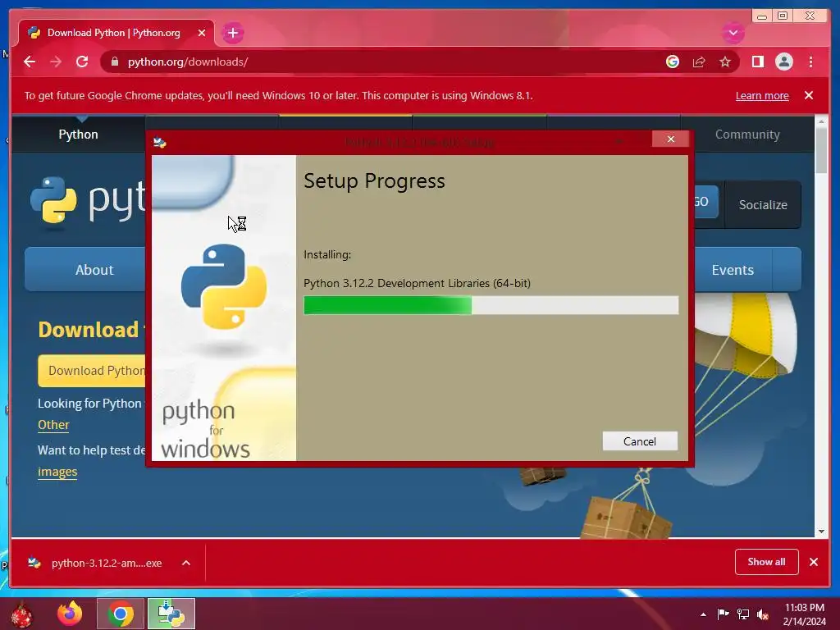840x630 pixels.
Task: Click the Python installer taskbar icon
Action: [x=171, y=614]
